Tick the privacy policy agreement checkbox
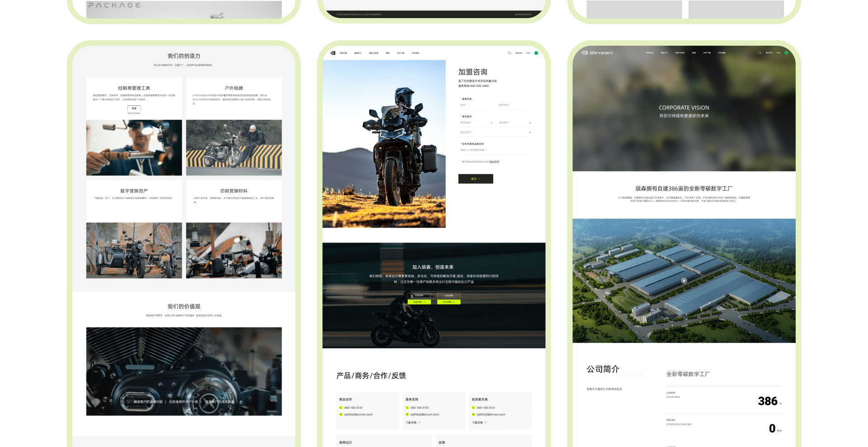This screenshot has height=447, width=868. pos(460,162)
